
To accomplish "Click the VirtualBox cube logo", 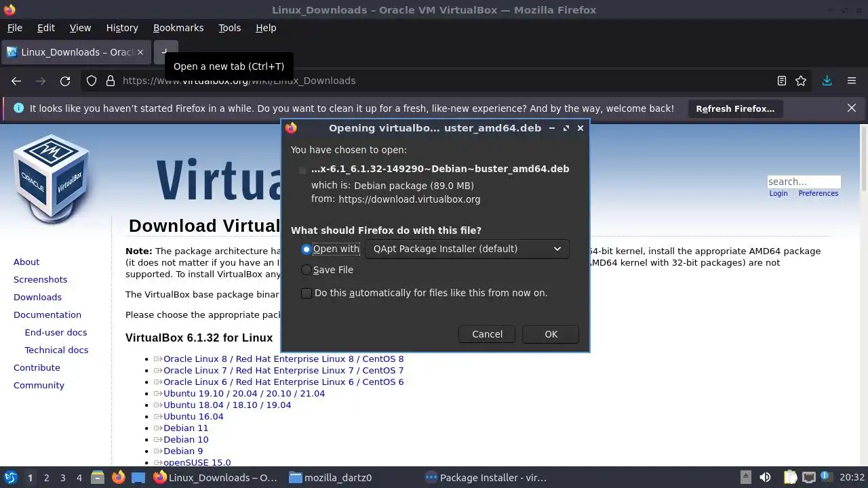I will coord(52,178).
